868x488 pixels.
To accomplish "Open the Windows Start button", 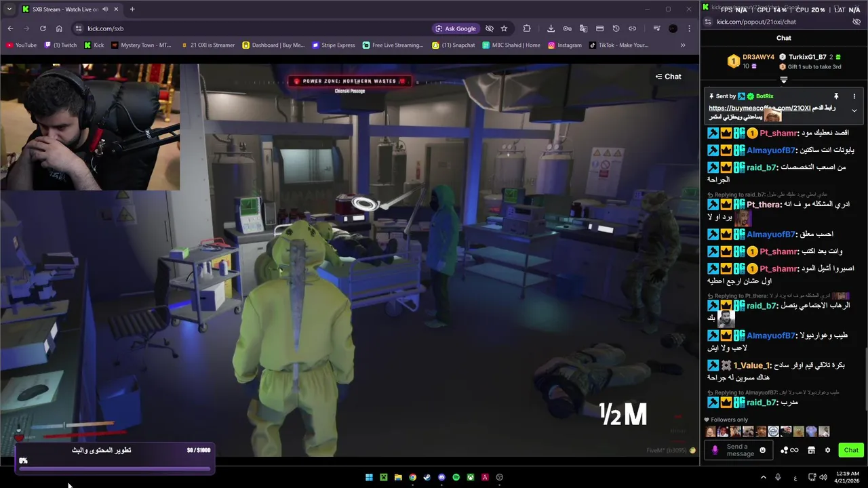I will point(369,477).
